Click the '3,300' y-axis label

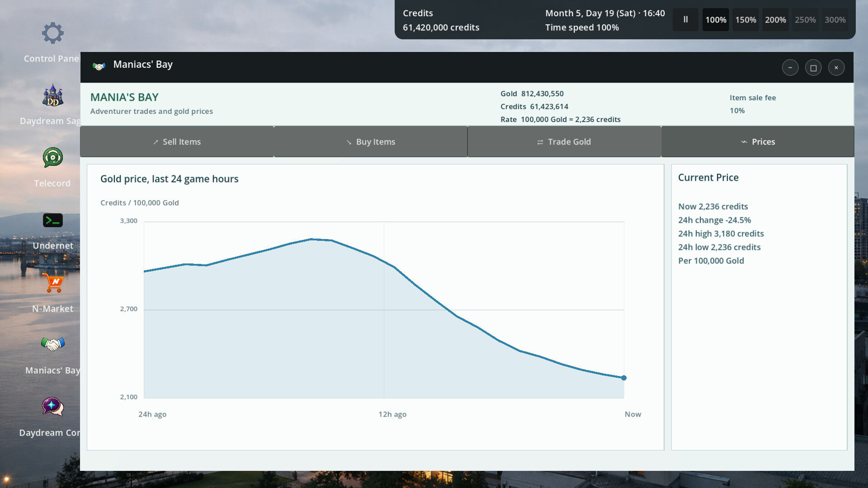(129, 221)
